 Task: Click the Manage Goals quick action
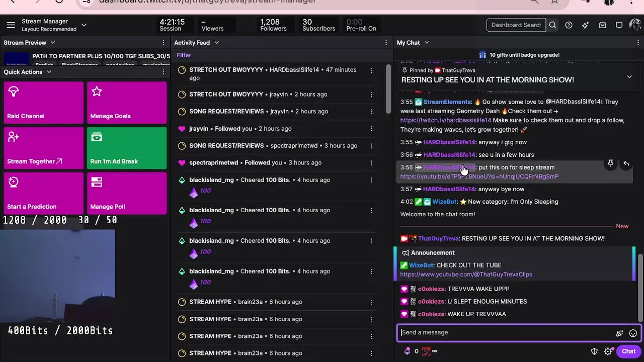coord(127,103)
